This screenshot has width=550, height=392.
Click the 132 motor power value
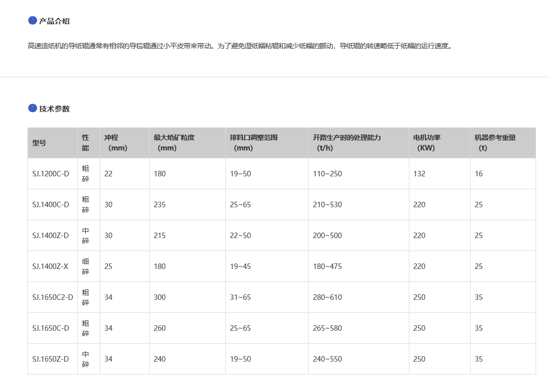[419, 174]
